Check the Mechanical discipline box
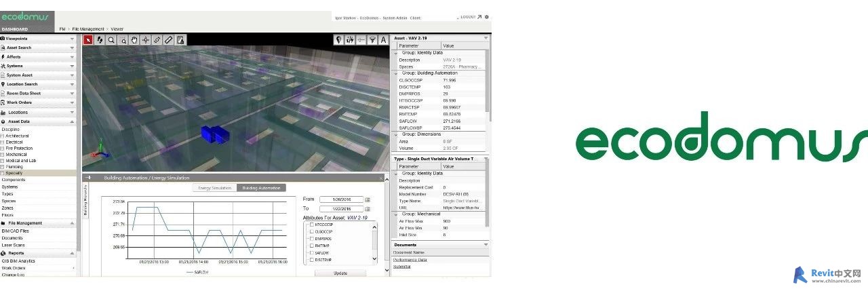The height and width of the screenshot is (289, 868). 3,154
